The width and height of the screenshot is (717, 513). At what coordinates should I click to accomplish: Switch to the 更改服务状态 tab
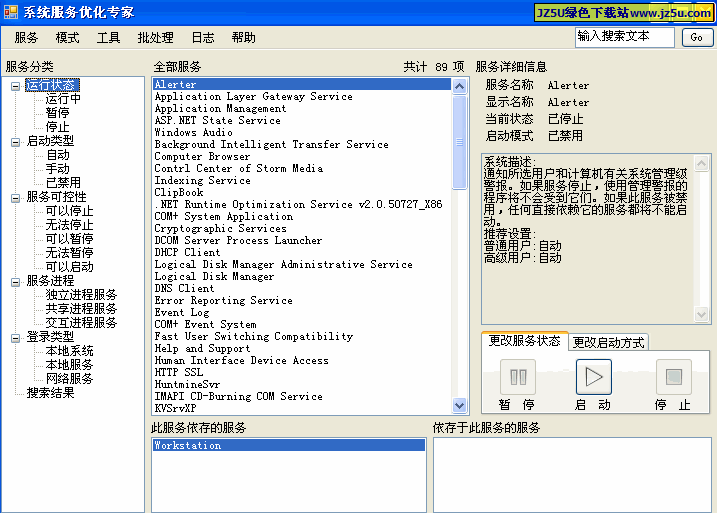(x=524, y=341)
